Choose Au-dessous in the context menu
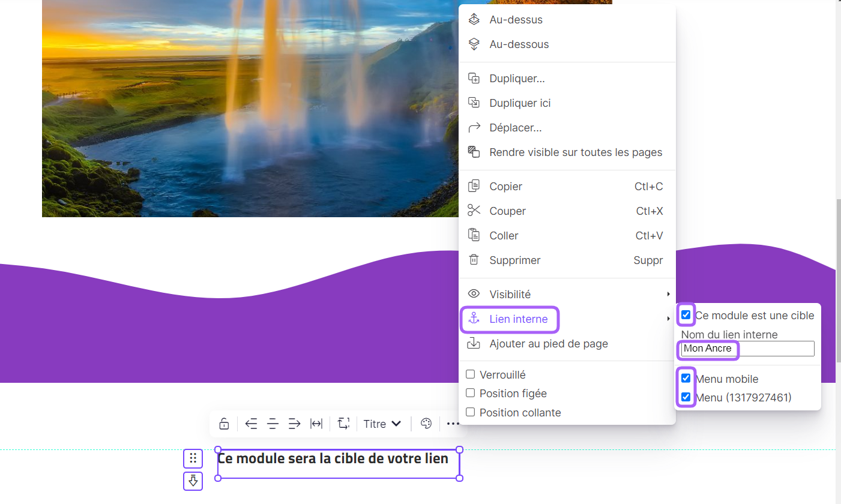Screen dimensions: 841x504 click(x=567, y=44)
